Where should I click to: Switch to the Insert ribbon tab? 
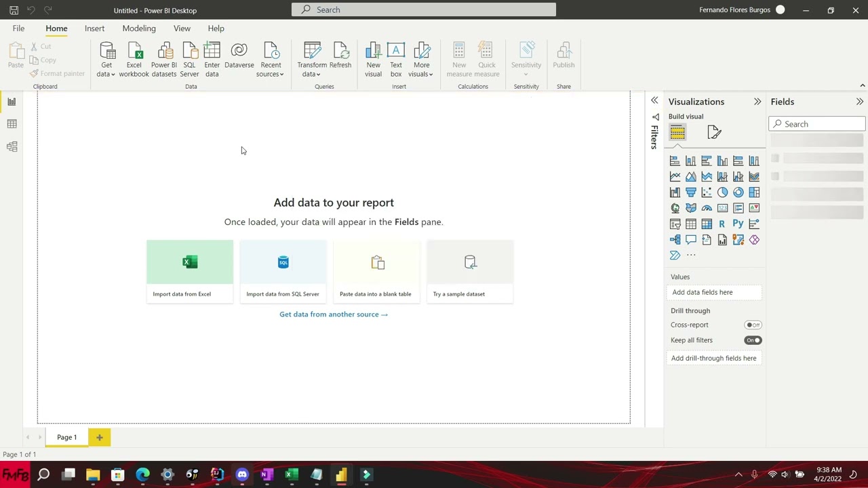coord(94,28)
